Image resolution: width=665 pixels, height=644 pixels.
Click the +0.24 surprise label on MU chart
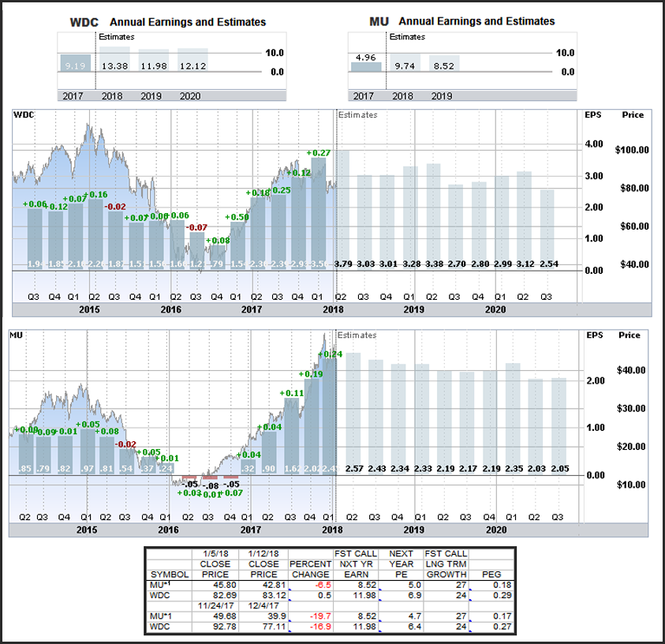pos(331,354)
